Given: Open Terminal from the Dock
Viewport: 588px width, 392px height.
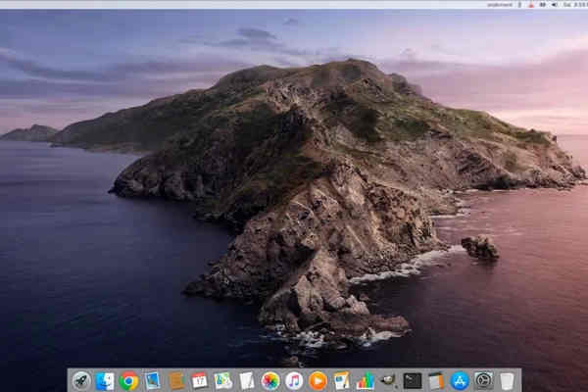Looking at the screenshot, I should click(413, 381).
